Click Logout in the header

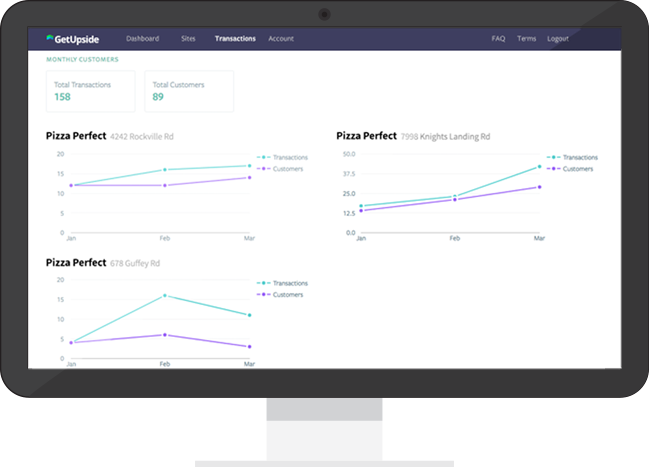point(558,39)
